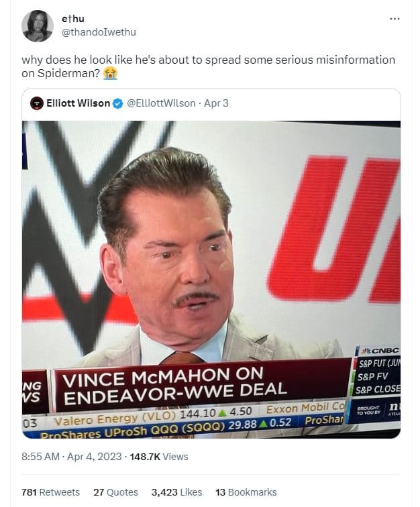Screen dimensions: 420x507
Task: Click the @ElliottWilson handle
Action: [x=161, y=103]
